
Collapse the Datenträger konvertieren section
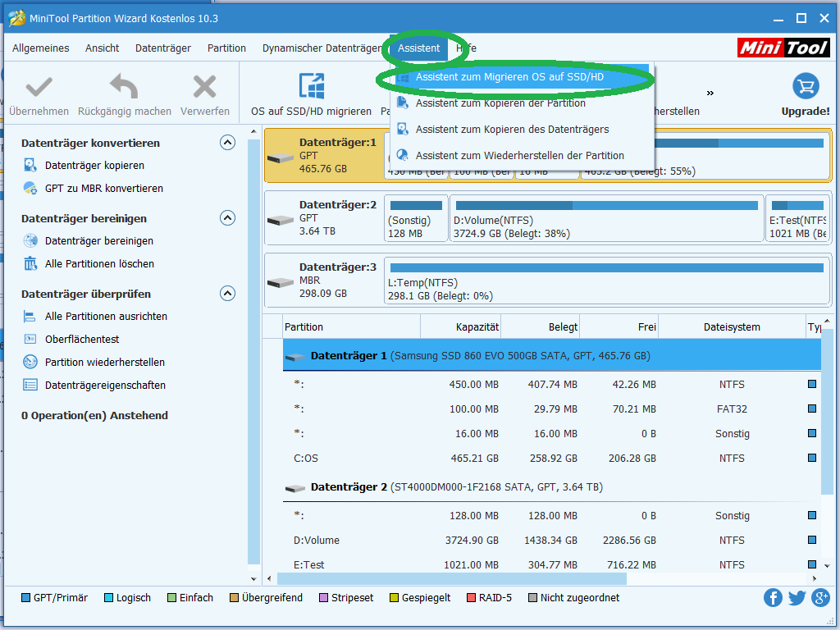227,143
